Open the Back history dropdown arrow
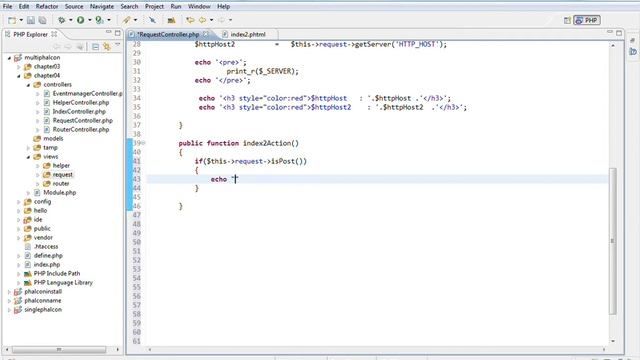Viewport: 640px width, 360px height. 211,20
